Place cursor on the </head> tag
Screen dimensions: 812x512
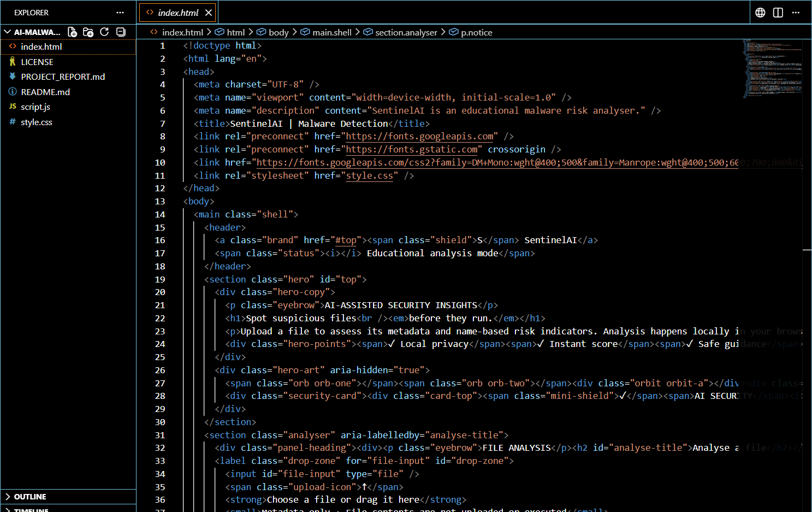pos(201,188)
